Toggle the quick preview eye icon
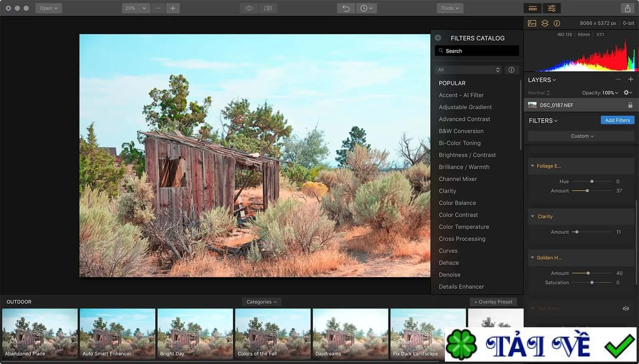Screen dimensions: 639x364 249,8
